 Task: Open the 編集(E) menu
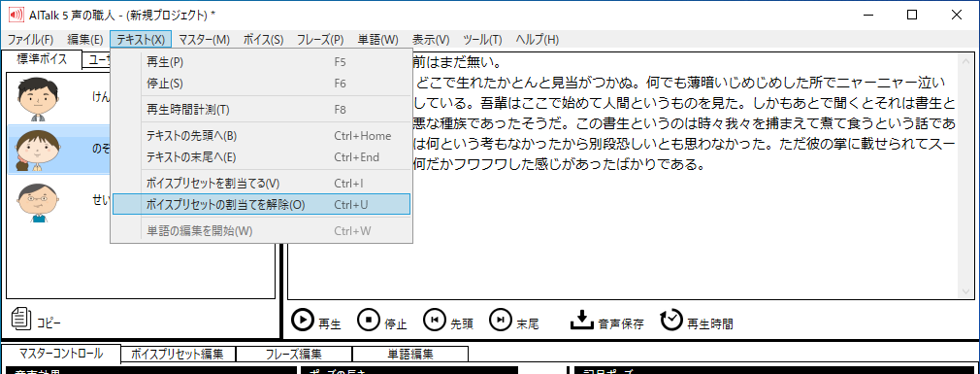pos(85,40)
